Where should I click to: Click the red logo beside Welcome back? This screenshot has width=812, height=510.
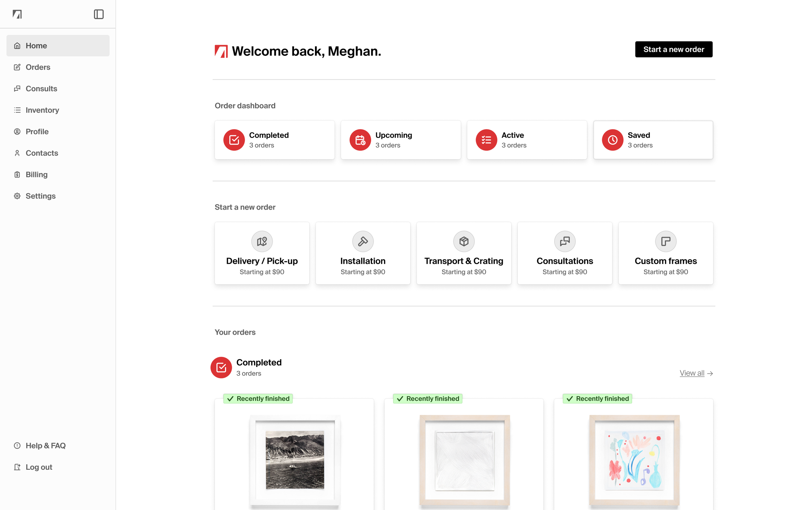pyautogui.click(x=221, y=51)
